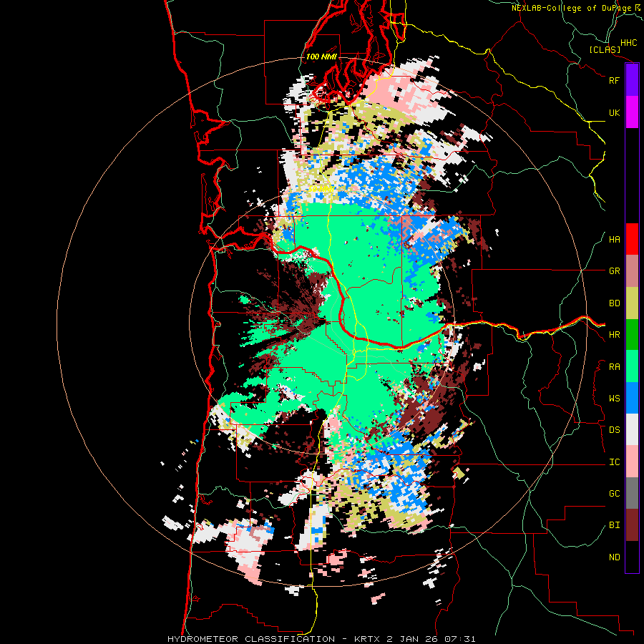Click the '100 NMI' range ring label

(x=321, y=57)
